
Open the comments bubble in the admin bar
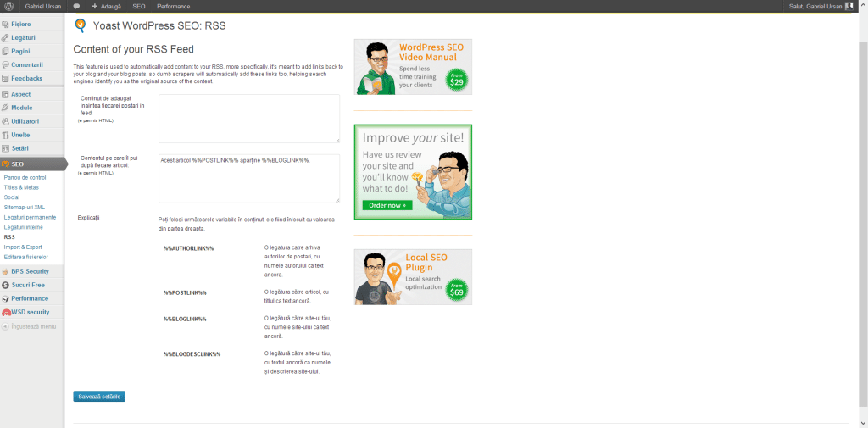coord(76,7)
